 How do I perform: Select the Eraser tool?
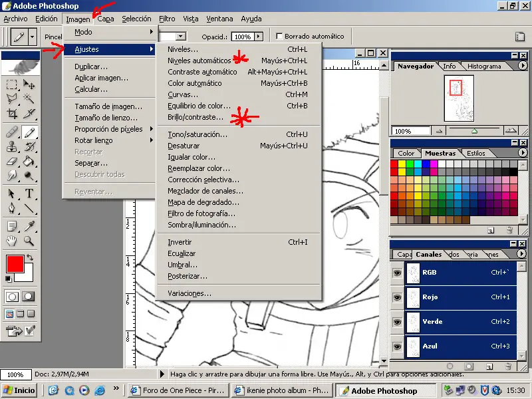tap(12, 161)
